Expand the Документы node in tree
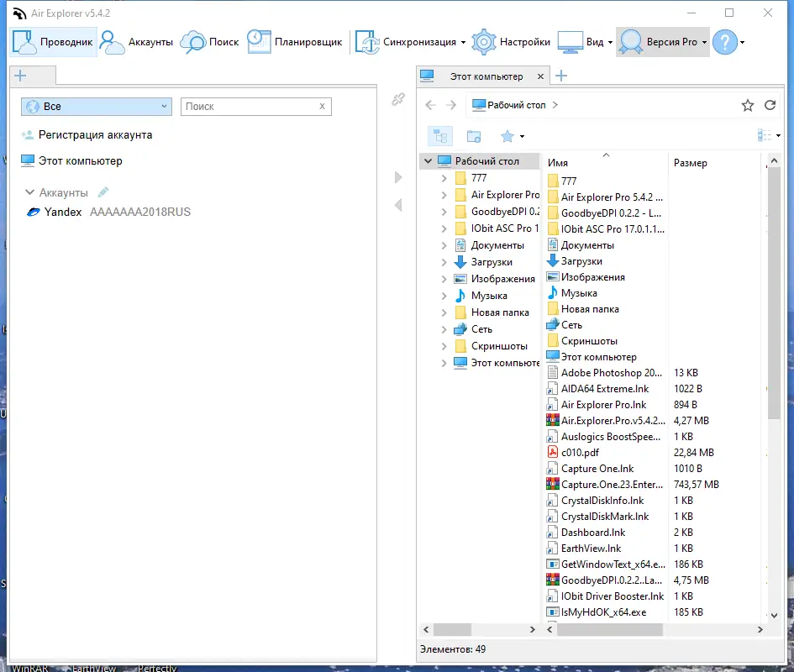This screenshot has height=672, width=794. [444, 245]
